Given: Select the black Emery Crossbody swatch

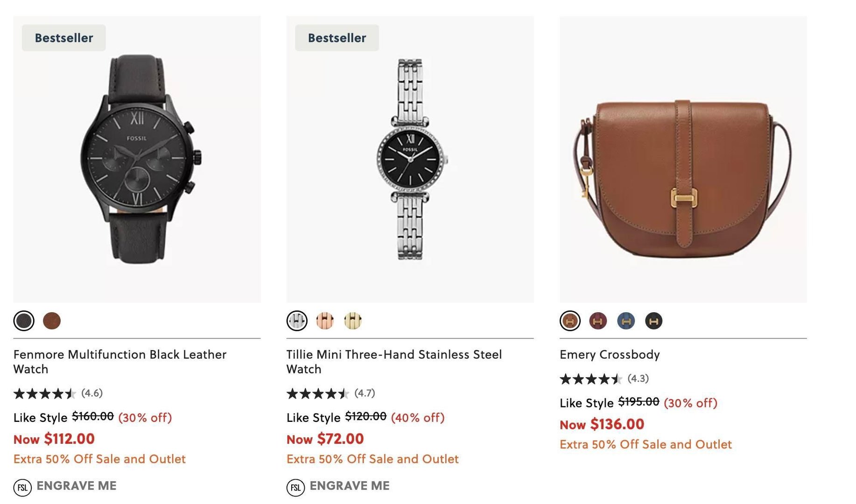Looking at the screenshot, I should (653, 321).
